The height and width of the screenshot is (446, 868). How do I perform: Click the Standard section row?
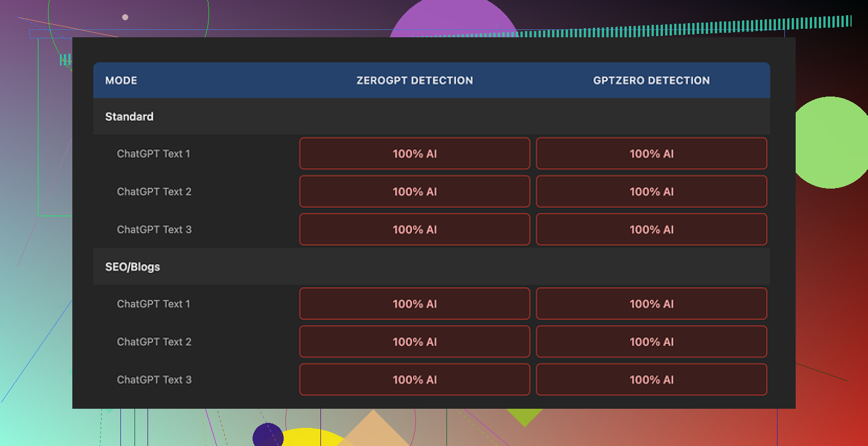[x=129, y=116]
